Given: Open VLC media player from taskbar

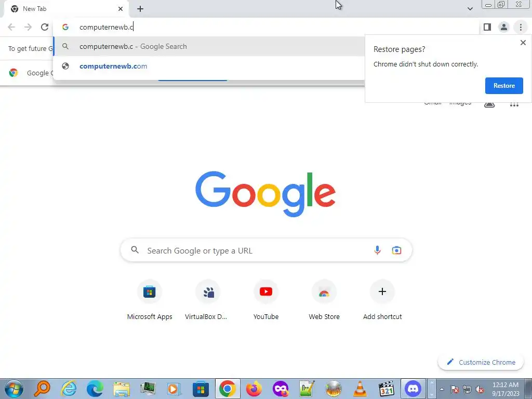Looking at the screenshot, I should 360,389.
